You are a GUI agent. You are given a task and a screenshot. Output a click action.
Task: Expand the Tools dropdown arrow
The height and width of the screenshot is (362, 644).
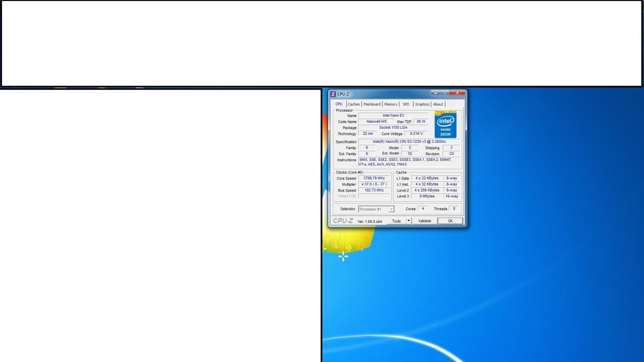coord(409,221)
